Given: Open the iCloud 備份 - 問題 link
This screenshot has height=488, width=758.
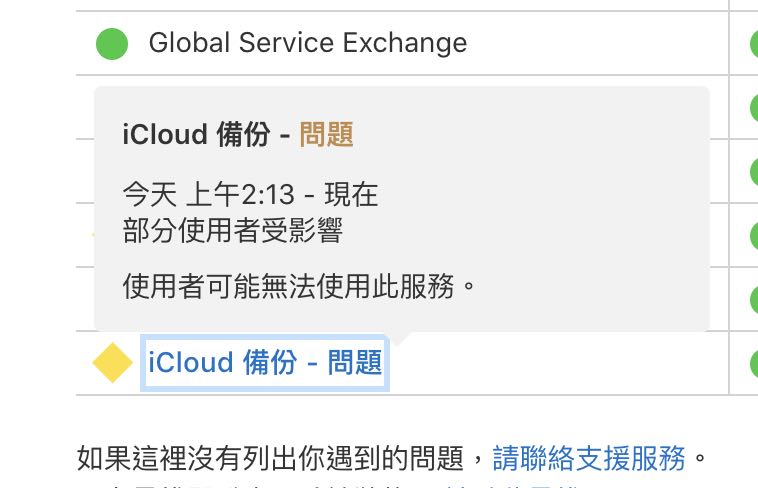Looking at the screenshot, I should pos(265,363).
